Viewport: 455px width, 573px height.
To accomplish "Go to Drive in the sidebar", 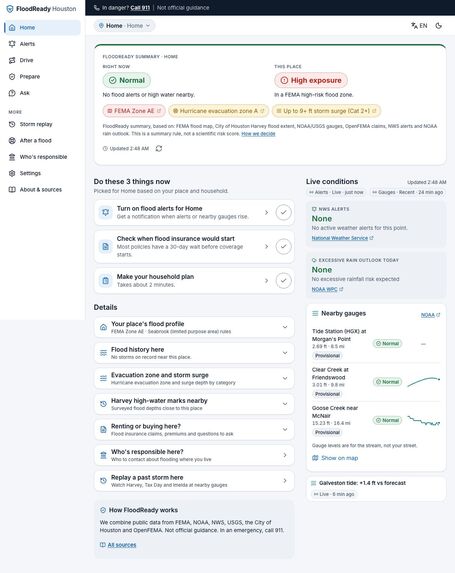I will 42,60.
